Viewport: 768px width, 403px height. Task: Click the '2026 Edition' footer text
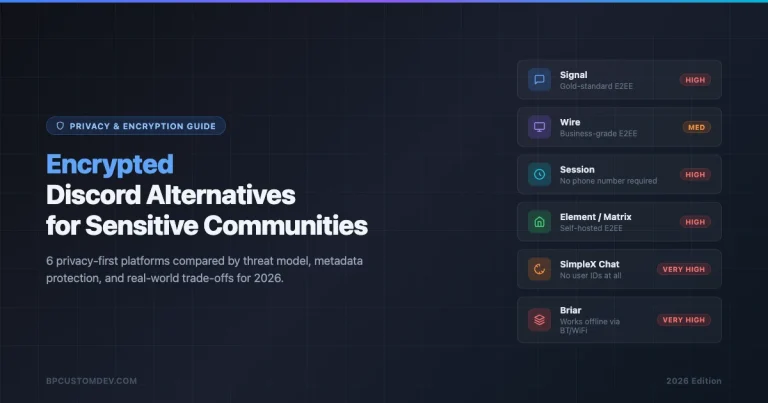click(x=694, y=381)
